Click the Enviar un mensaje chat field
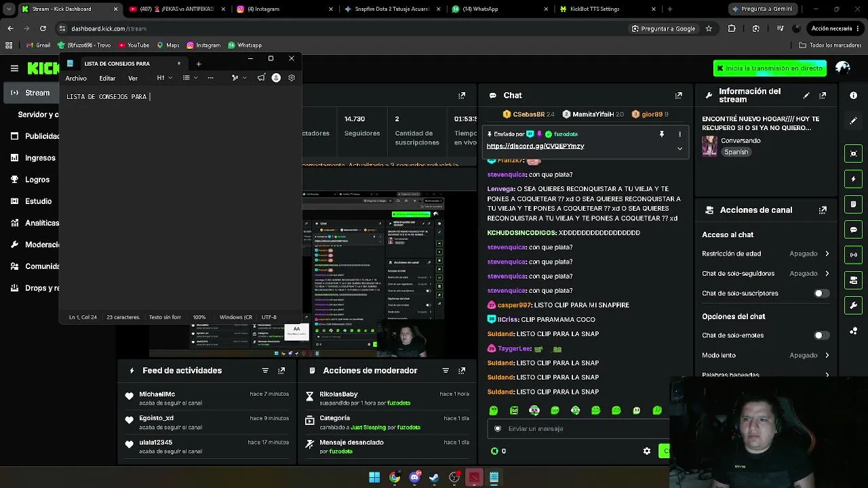Image resolution: width=868 pixels, height=488 pixels. [x=578, y=428]
